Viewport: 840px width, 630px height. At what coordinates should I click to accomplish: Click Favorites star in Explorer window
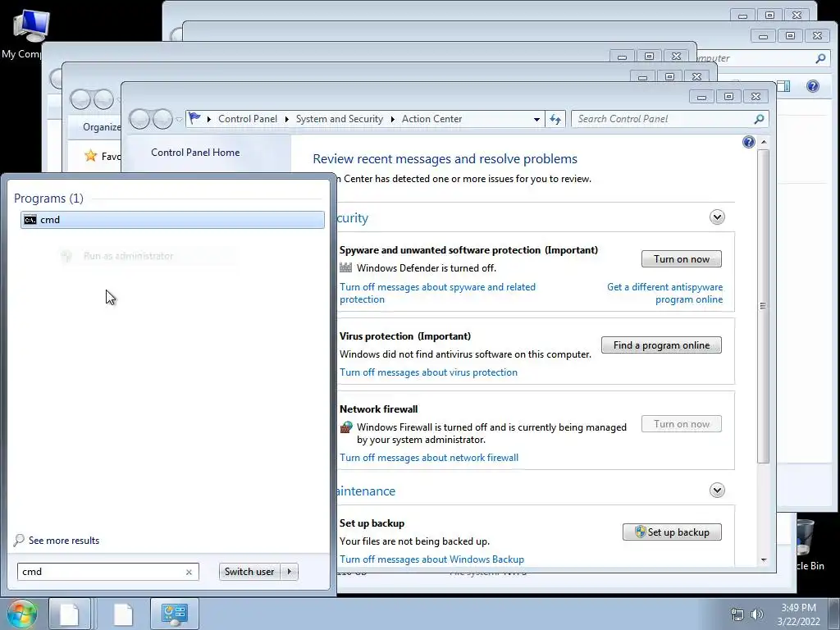point(90,156)
